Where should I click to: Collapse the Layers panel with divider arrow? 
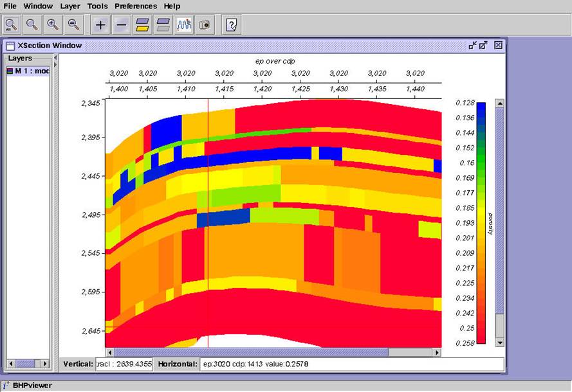[x=55, y=58]
